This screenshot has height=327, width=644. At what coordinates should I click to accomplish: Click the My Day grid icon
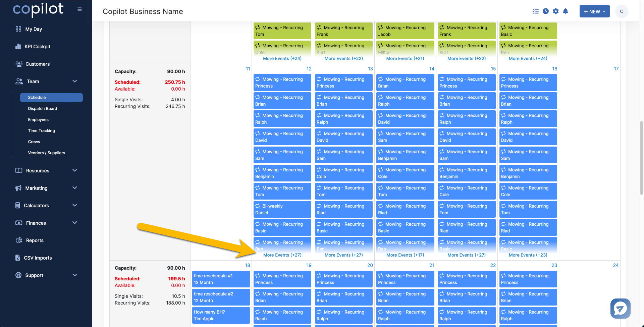pos(18,29)
